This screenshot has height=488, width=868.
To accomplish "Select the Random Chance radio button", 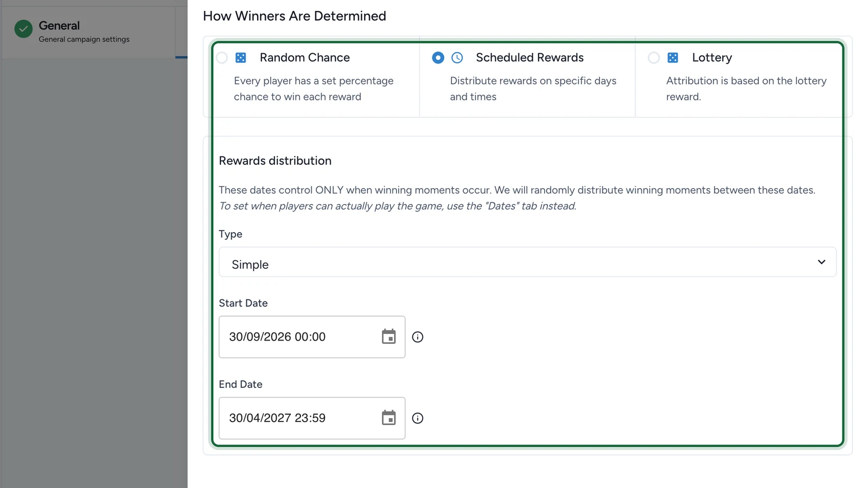I will pyautogui.click(x=222, y=57).
